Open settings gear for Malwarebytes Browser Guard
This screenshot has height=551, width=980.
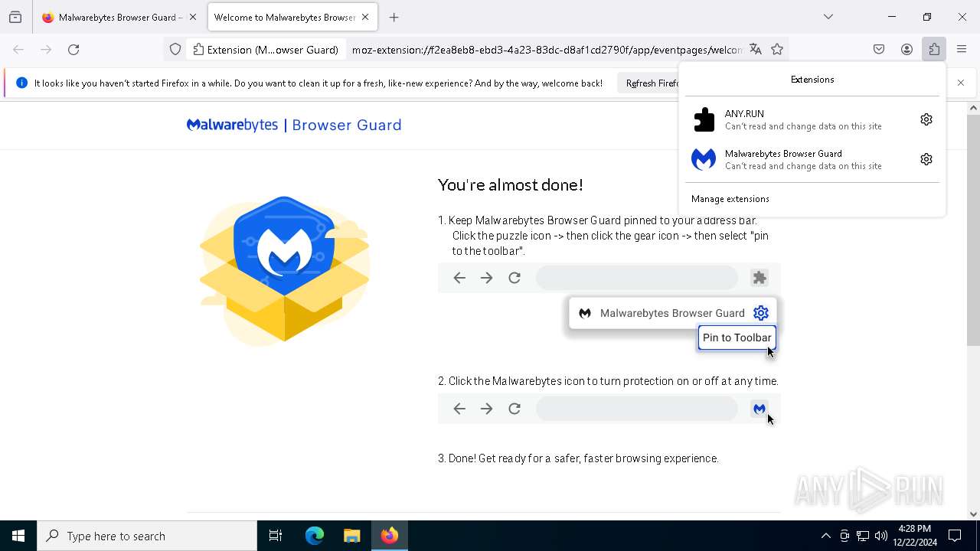(x=926, y=159)
